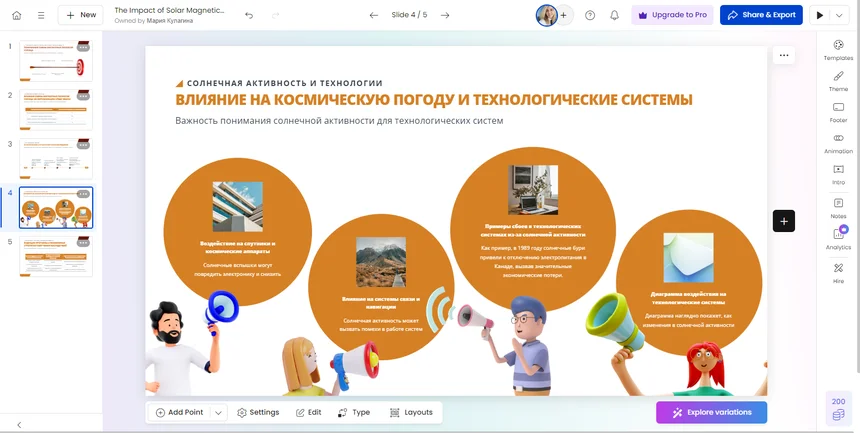
Task: Open the Notes panel
Action: click(x=838, y=209)
